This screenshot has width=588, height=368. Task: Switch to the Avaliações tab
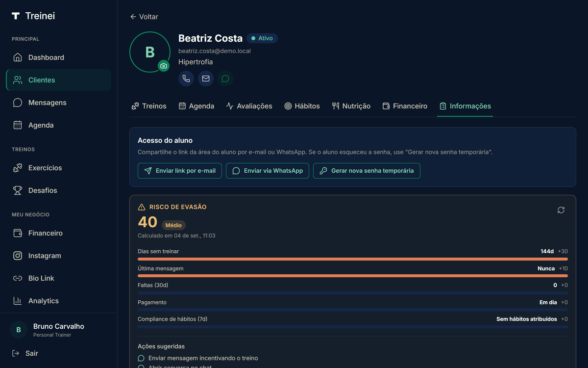[x=249, y=106]
